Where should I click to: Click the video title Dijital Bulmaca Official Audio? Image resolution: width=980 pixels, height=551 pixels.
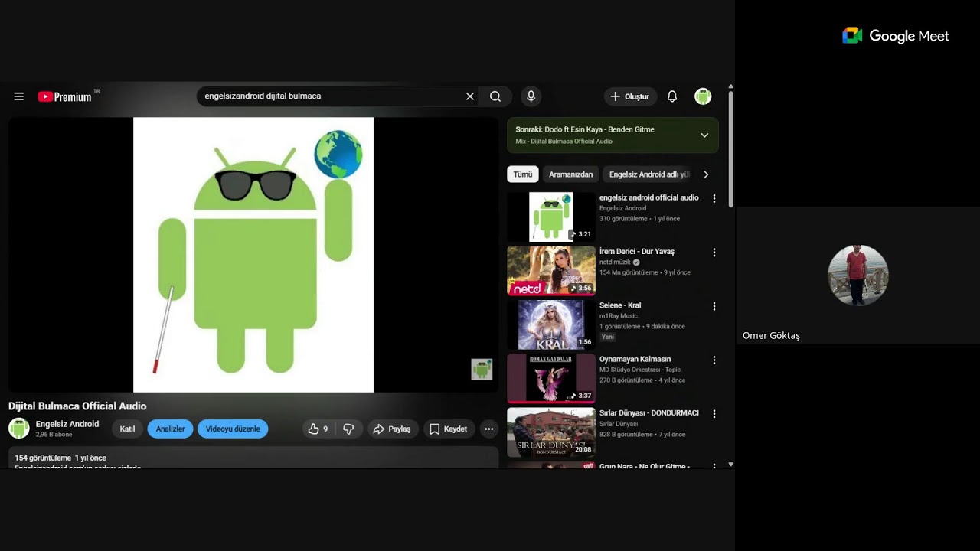(77, 406)
